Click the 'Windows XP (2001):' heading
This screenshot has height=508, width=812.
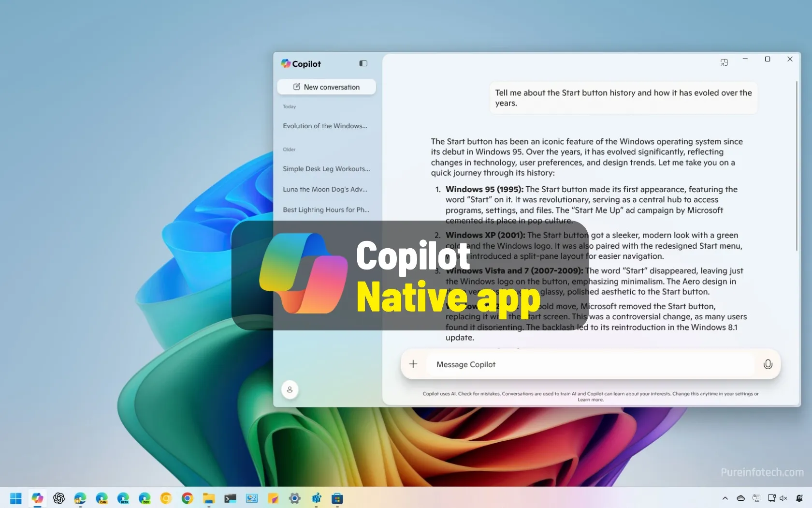(485, 235)
